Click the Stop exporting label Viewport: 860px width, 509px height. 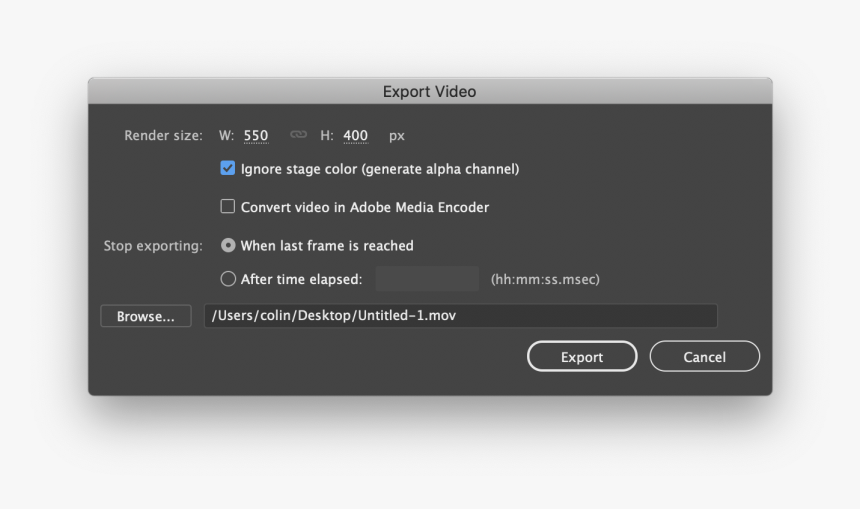pos(153,246)
